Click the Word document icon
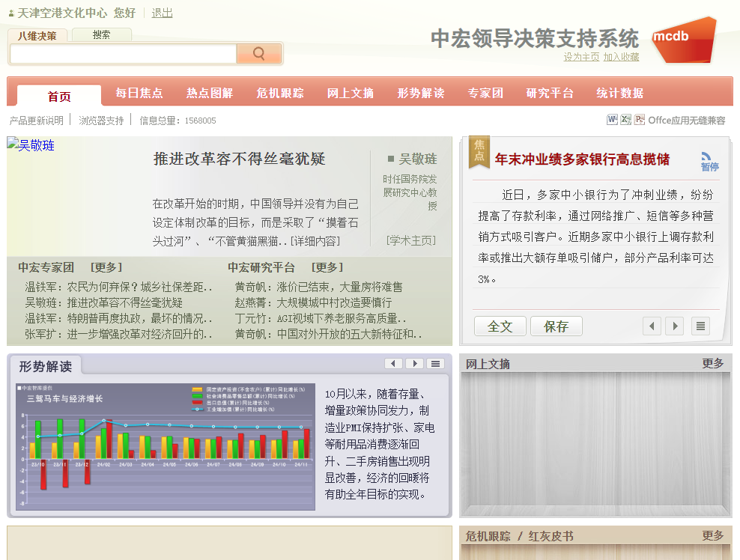The width and height of the screenshot is (740, 560). coord(612,120)
